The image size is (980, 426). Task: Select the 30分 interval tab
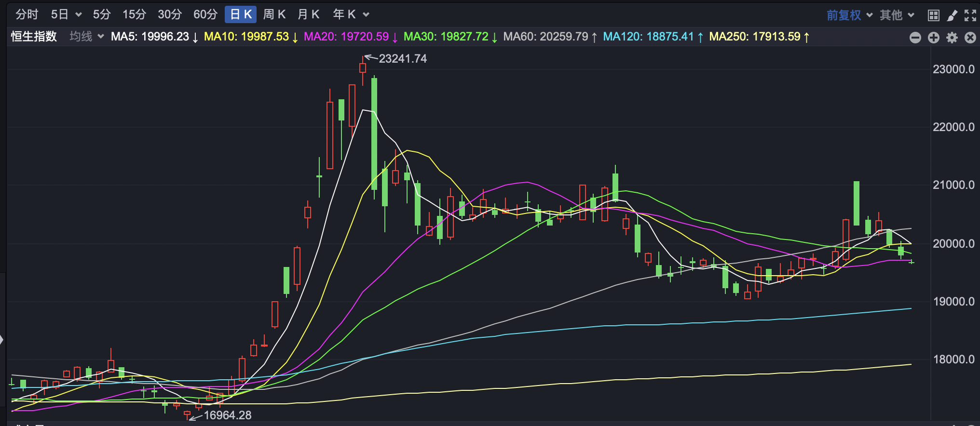point(170,14)
